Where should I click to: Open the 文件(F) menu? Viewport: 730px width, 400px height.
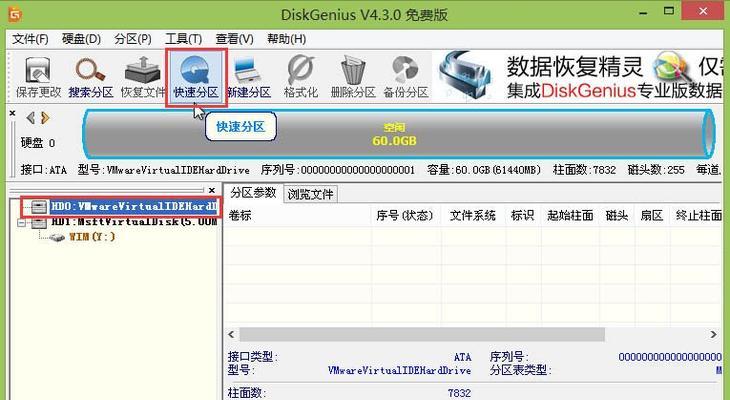coord(30,39)
